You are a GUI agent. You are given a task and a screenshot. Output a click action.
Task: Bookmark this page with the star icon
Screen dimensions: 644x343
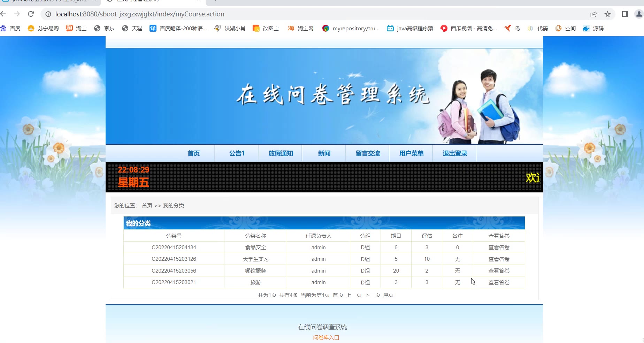pyautogui.click(x=608, y=14)
